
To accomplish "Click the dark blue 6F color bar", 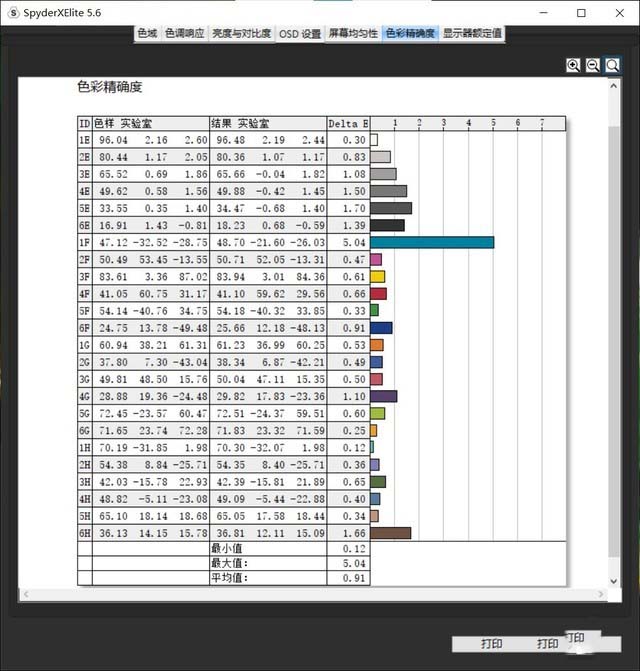I will pos(381,328).
